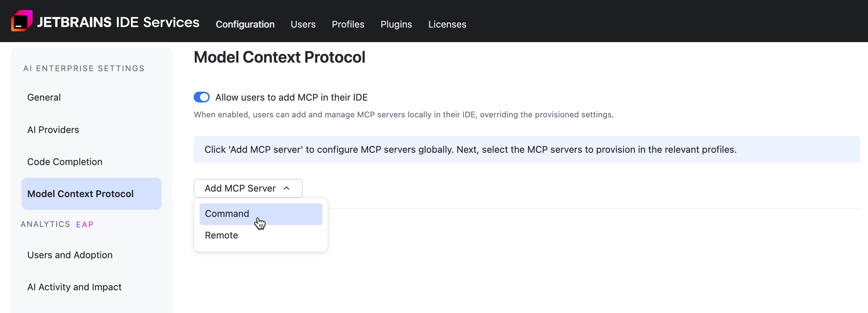The width and height of the screenshot is (868, 313).
Task: Select Model Context Protocol sidebar item
Action: [80, 194]
